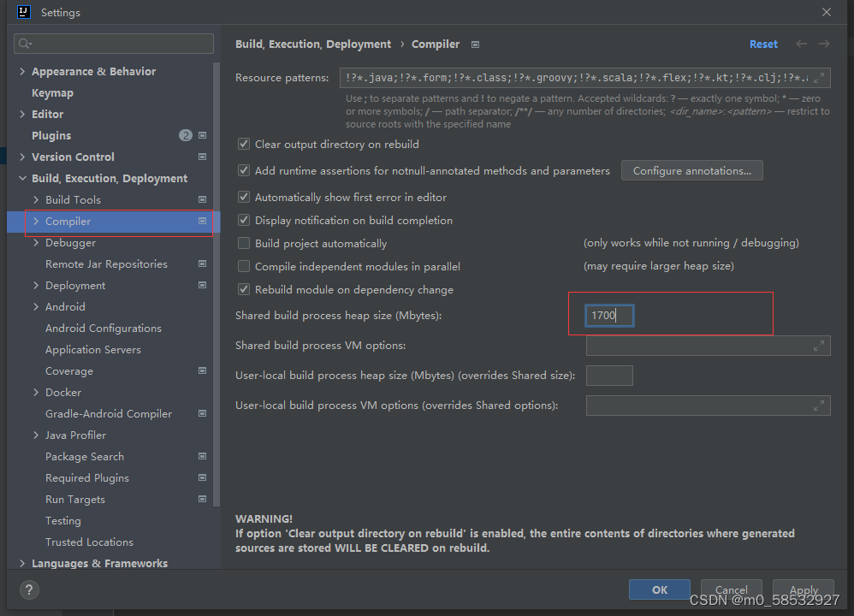Image resolution: width=854 pixels, height=616 pixels.
Task: Click Reset link
Action: tap(763, 44)
